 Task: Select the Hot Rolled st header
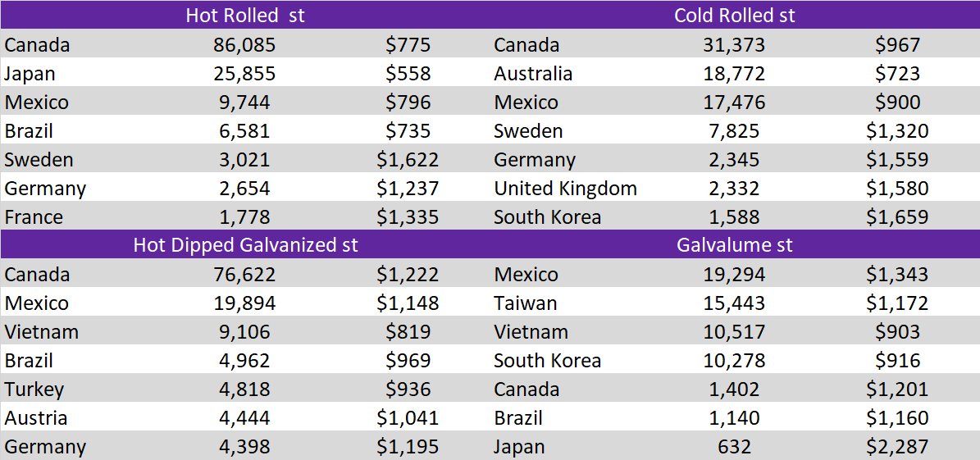tap(245, 15)
